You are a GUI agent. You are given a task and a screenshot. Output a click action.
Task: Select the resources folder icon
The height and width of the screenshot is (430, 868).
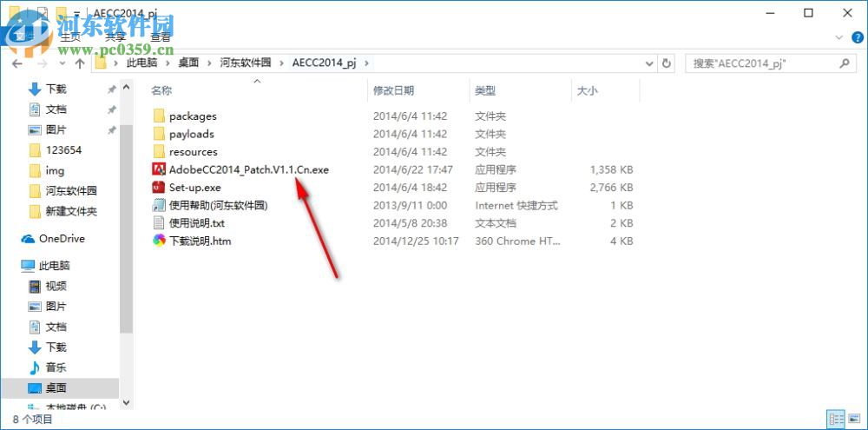click(x=159, y=151)
